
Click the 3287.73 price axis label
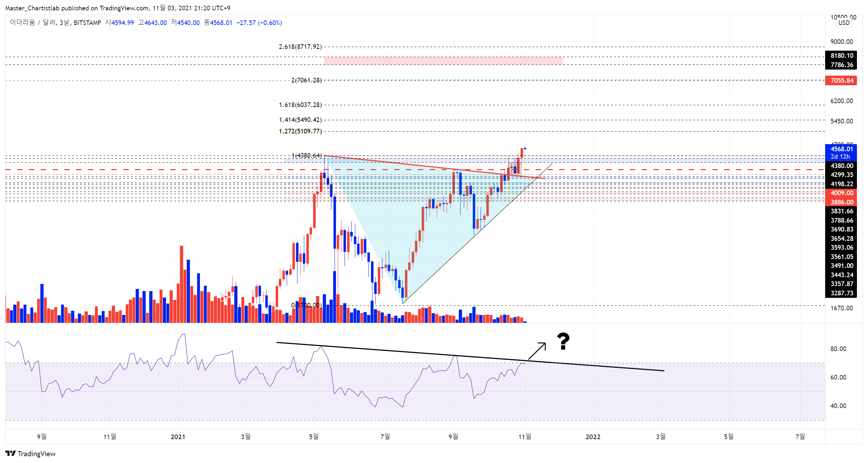pyautogui.click(x=841, y=293)
